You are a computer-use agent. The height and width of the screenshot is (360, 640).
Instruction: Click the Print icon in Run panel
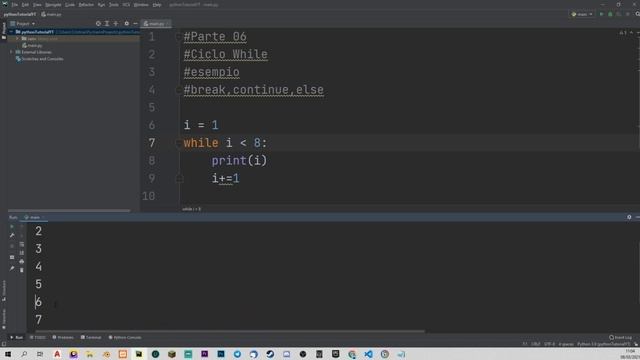pyautogui.click(x=22, y=261)
